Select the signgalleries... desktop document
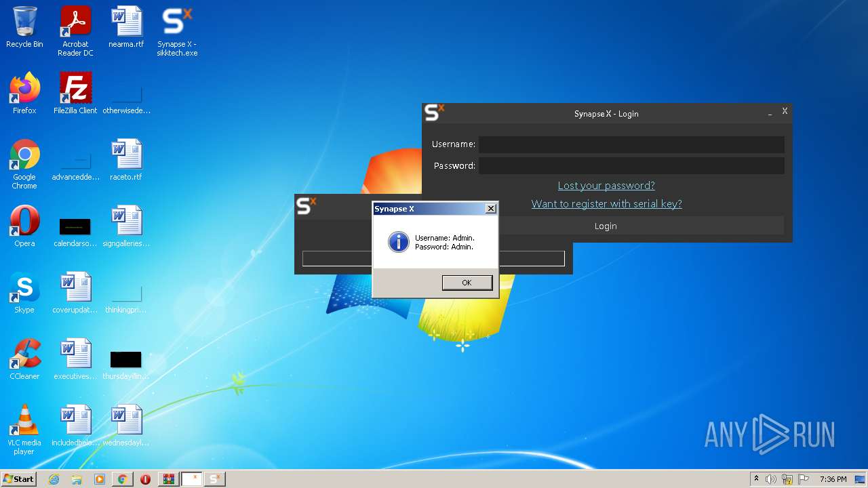The image size is (868, 488). point(126,227)
